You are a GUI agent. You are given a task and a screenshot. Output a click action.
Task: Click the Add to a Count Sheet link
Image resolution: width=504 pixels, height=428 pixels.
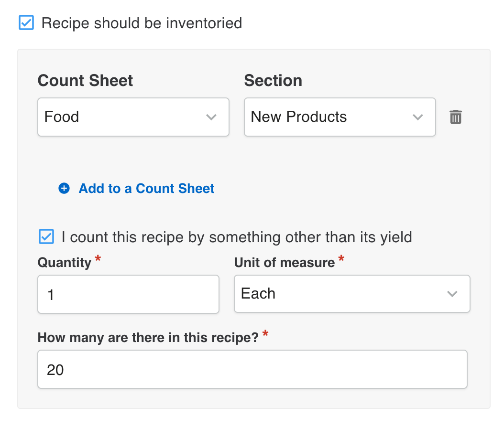pyautogui.click(x=146, y=188)
